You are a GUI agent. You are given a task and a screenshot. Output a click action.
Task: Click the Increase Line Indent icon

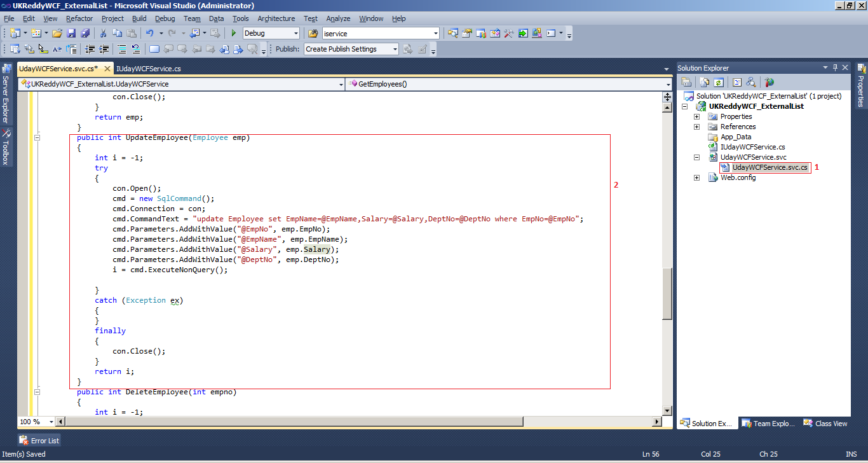pos(104,49)
